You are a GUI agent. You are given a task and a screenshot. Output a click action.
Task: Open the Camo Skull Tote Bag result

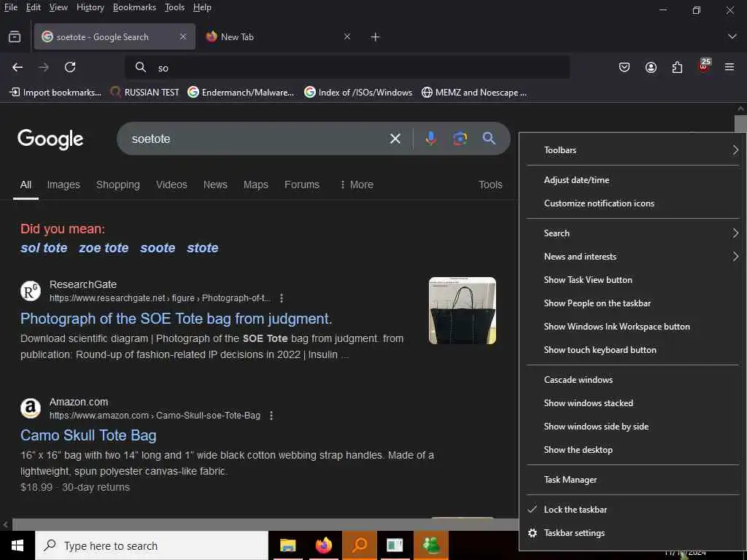tap(88, 435)
